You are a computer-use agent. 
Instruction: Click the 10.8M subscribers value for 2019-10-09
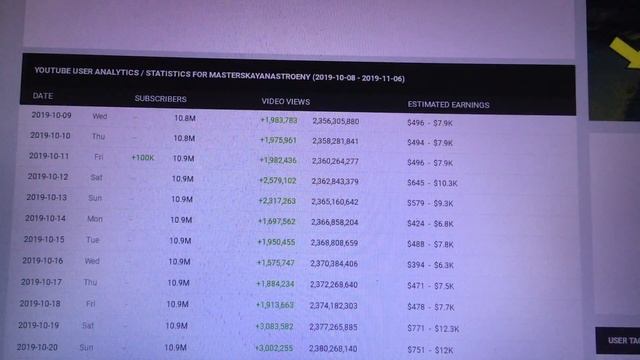pos(185,118)
